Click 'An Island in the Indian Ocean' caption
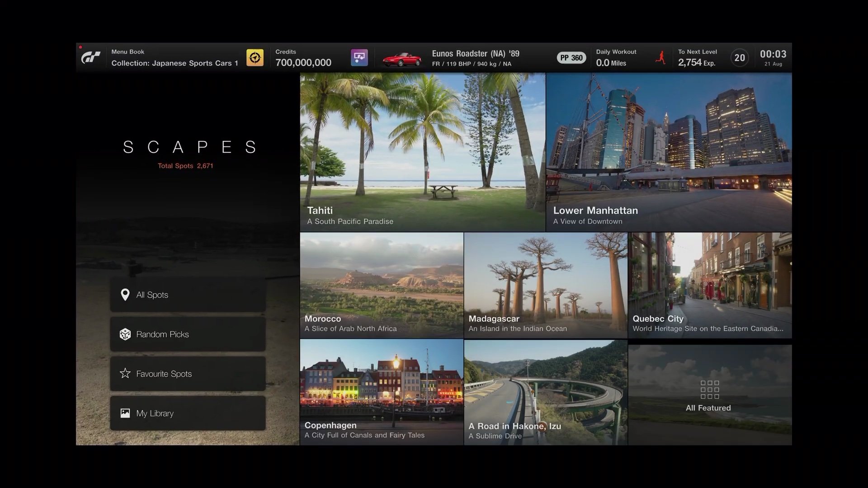The width and height of the screenshot is (868, 488). point(518,328)
